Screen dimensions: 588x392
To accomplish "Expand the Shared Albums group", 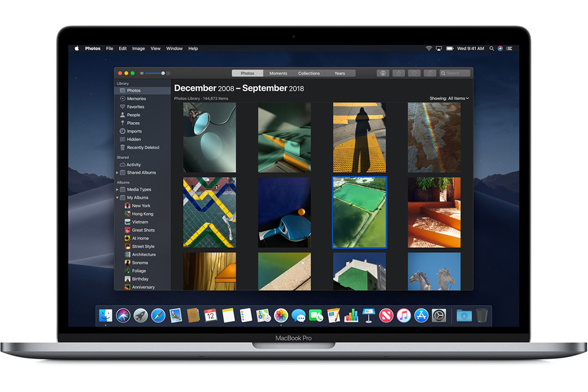I will [117, 173].
